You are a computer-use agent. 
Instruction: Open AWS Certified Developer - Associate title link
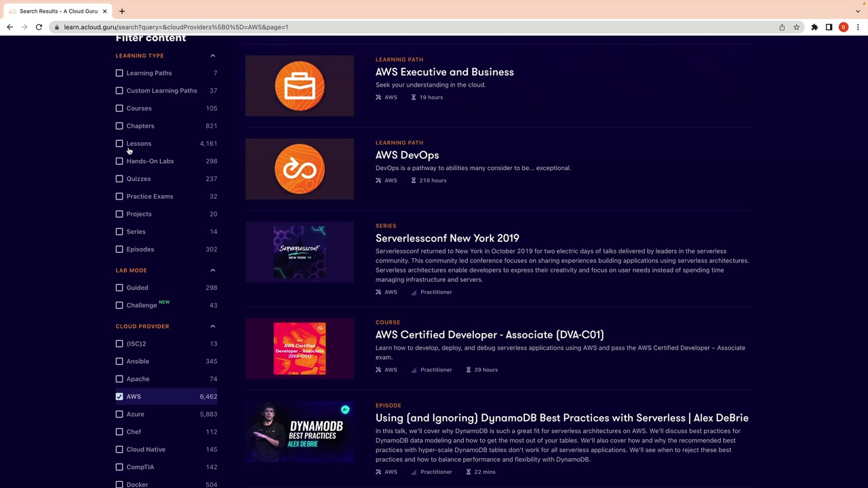[x=490, y=335]
